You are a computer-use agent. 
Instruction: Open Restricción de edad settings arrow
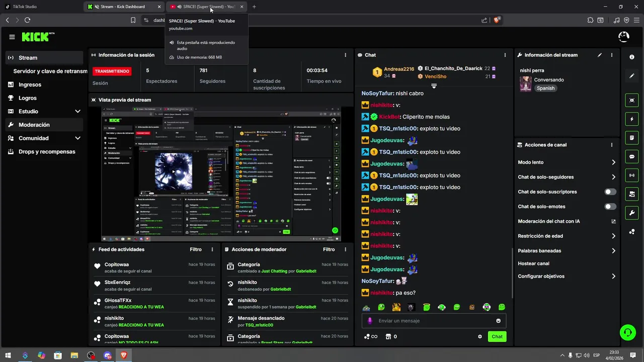(x=613, y=236)
